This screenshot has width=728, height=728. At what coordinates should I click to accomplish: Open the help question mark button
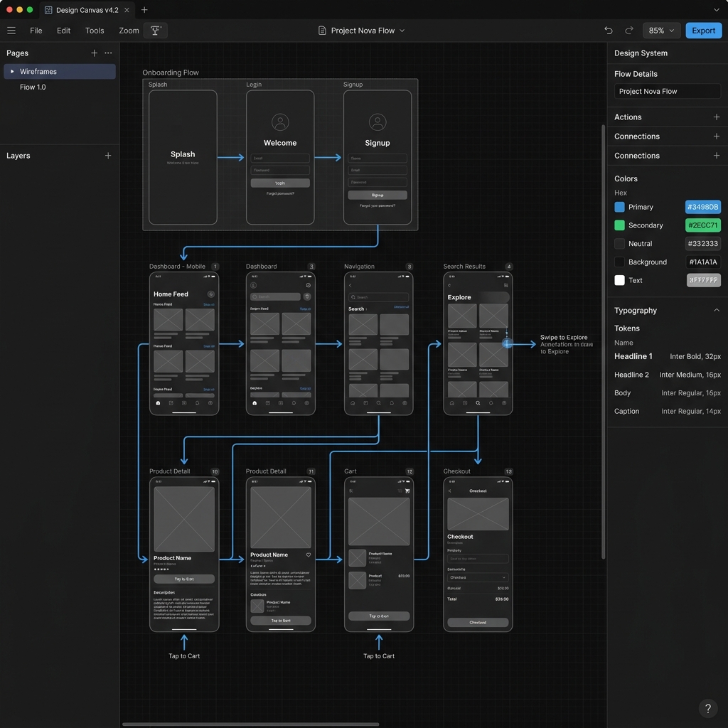click(707, 708)
